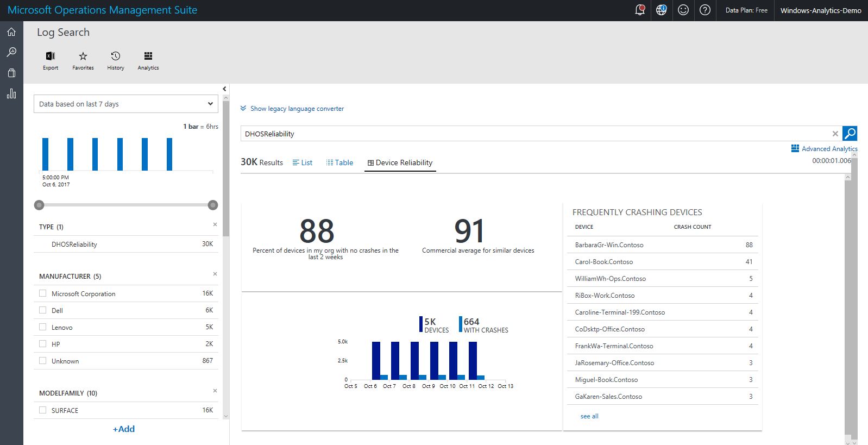Collapse the left filter panel arrow
This screenshot has width=868, height=445.
coord(224,89)
